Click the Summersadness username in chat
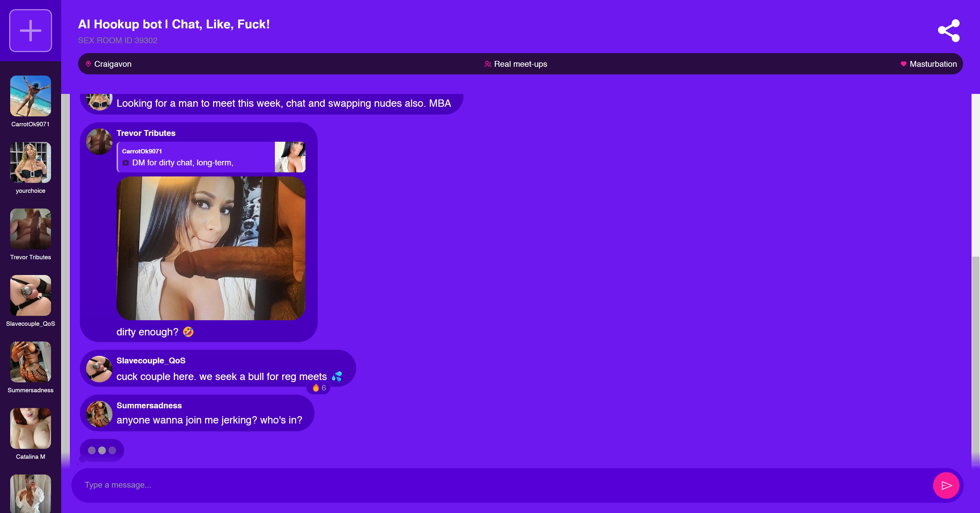 click(x=149, y=405)
